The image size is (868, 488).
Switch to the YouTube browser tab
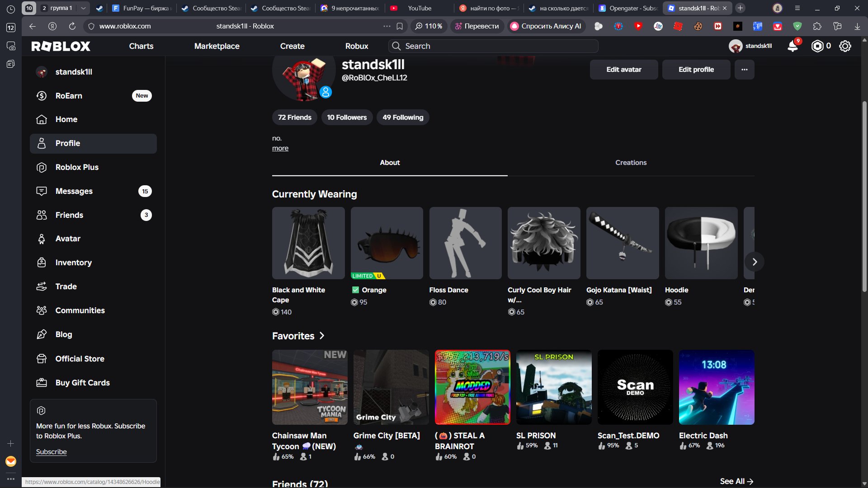click(419, 8)
